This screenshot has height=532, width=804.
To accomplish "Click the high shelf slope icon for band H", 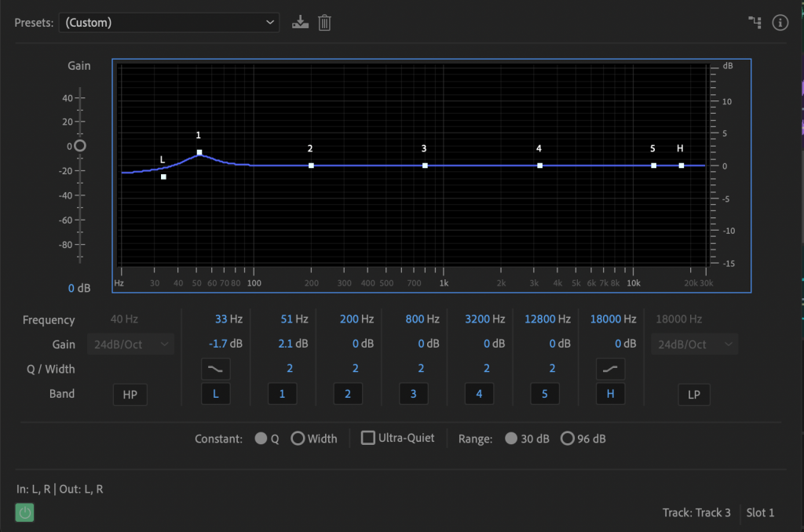I will pyautogui.click(x=610, y=369).
